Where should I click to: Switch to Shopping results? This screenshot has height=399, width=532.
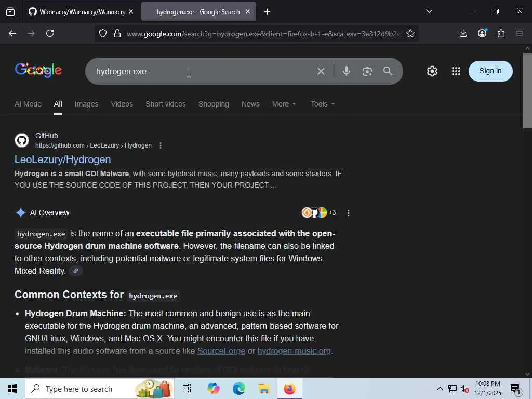coord(214,104)
